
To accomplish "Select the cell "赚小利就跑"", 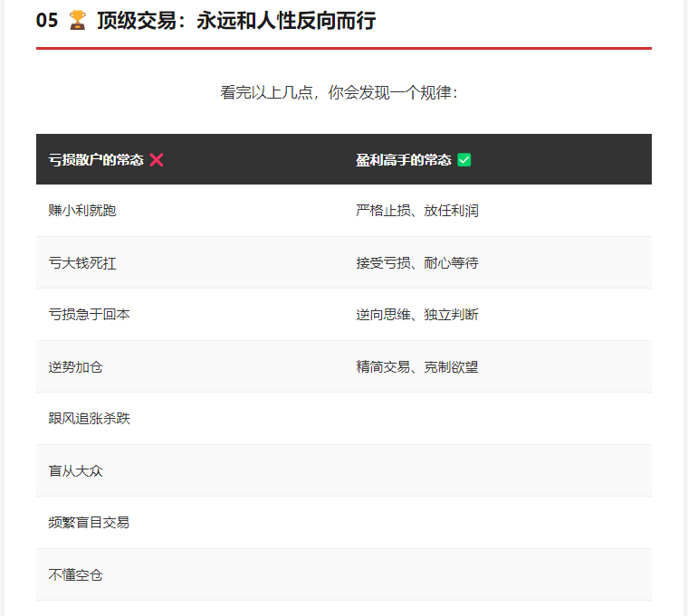I will 190,211.
